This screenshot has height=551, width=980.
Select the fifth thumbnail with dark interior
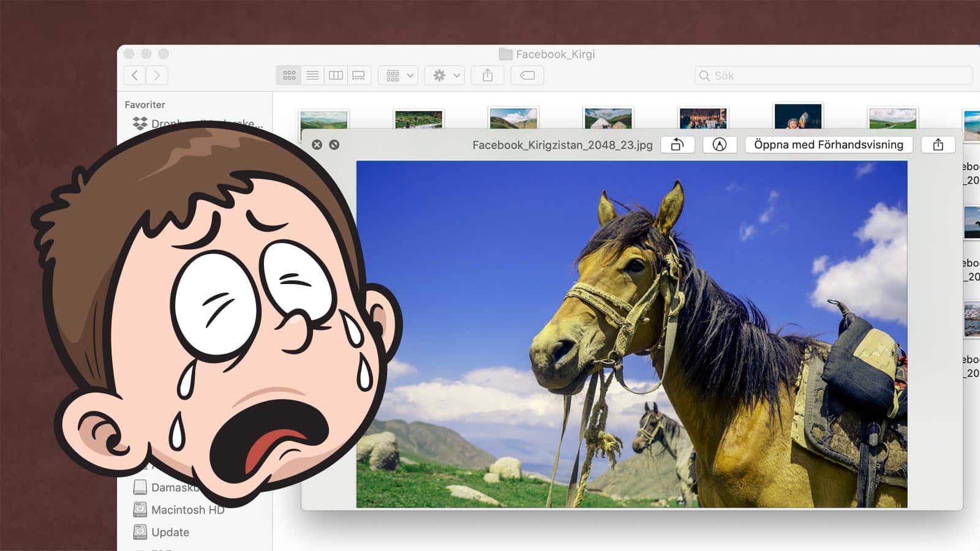click(703, 118)
